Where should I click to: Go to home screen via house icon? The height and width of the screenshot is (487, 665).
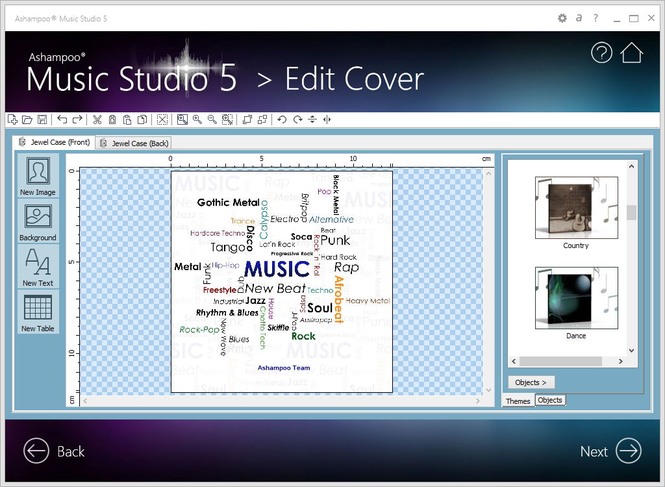click(x=631, y=53)
